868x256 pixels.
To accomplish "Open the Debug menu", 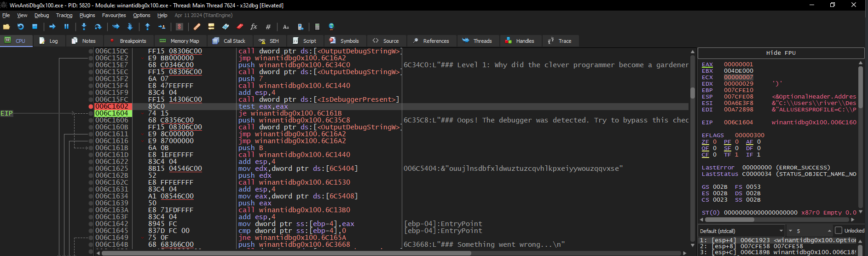I will pos(41,15).
